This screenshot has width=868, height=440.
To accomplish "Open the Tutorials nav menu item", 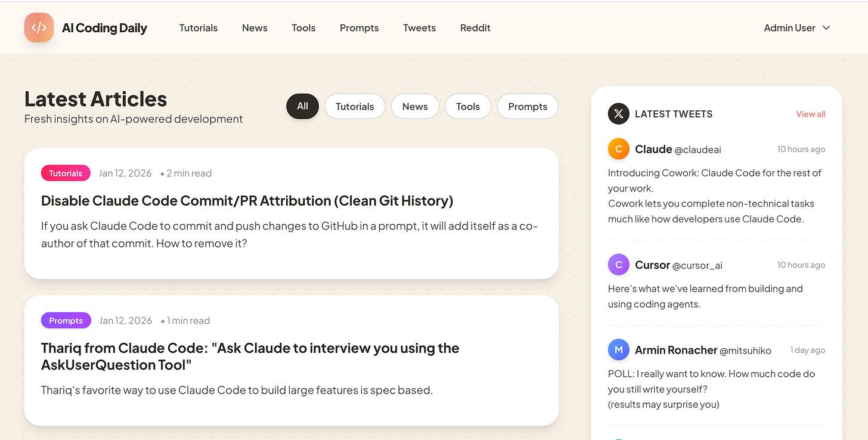I will coord(199,28).
